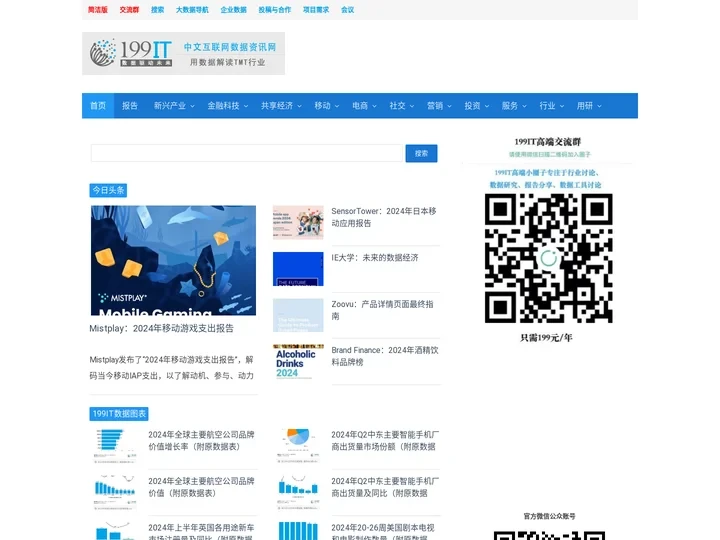
Task: Click the blue 搜索 search button
Action: pos(421,153)
